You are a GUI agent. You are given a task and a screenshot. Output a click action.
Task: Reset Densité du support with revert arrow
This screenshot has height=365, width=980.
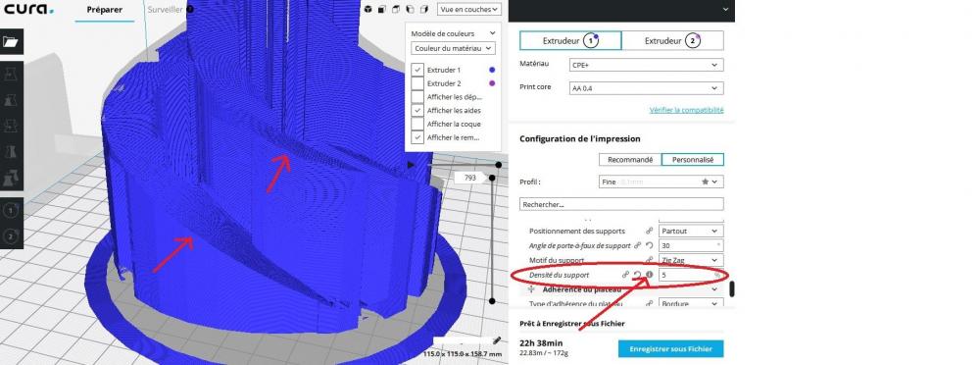pos(638,275)
